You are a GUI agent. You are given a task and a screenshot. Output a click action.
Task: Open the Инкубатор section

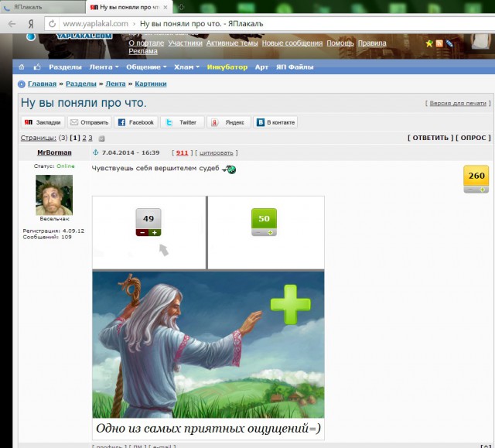227,67
